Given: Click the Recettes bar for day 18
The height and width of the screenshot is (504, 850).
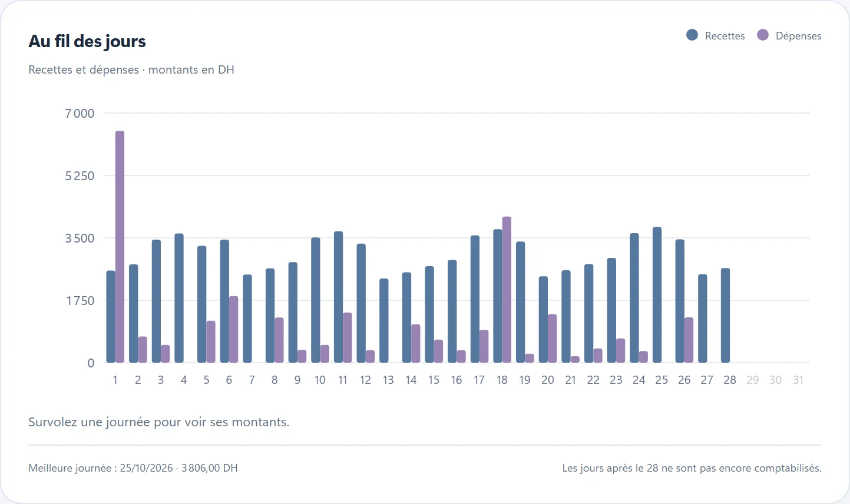Looking at the screenshot, I should [x=498, y=296].
